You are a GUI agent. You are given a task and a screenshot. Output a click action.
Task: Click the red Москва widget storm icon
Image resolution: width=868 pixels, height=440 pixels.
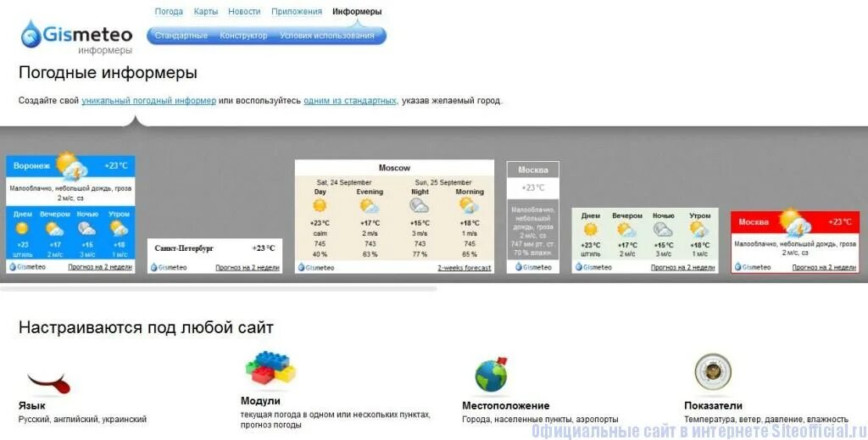pyautogui.click(x=795, y=222)
